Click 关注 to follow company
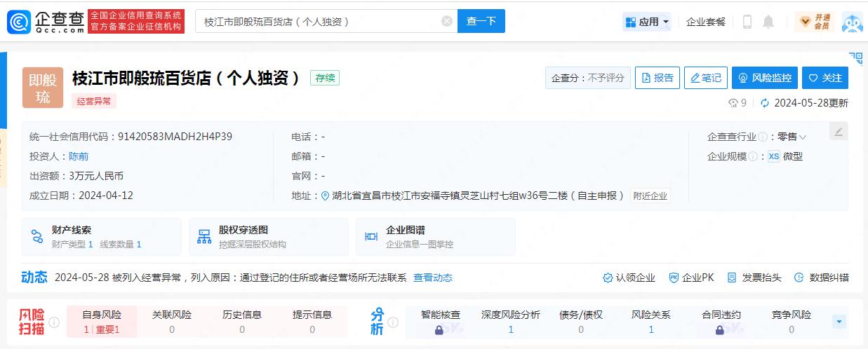Viewport: 868px width, 349px height. tap(825, 78)
